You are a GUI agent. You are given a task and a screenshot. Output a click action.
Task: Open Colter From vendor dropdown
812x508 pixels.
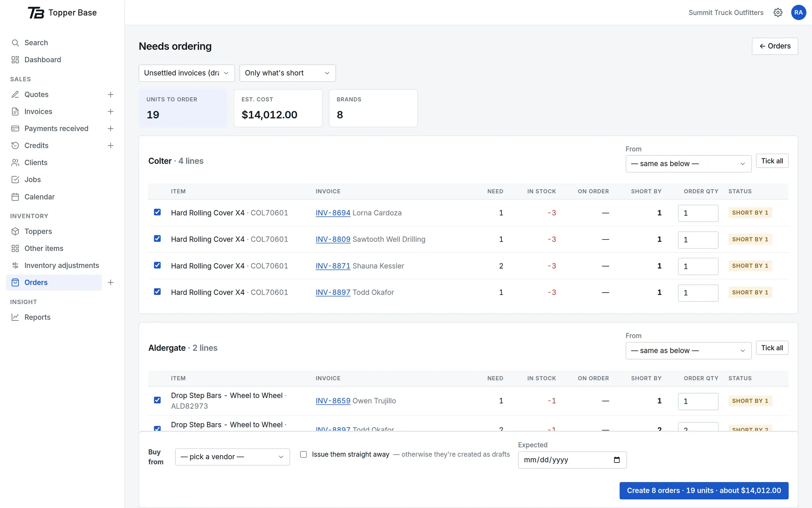pyautogui.click(x=688, y=164)
